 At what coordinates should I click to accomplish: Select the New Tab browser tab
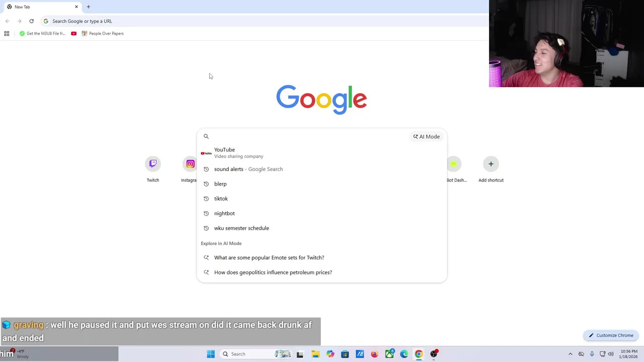(x=42, y=7)
